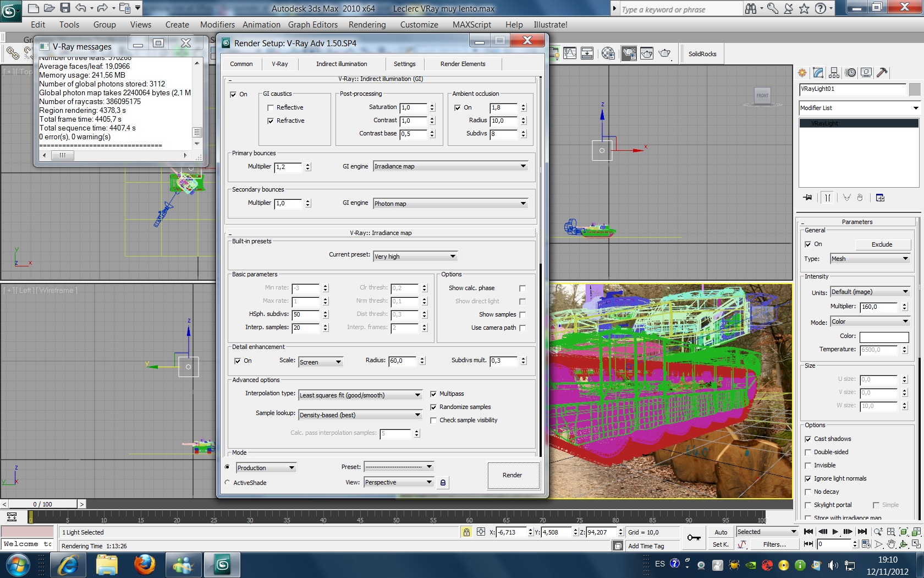The image size is (924, 578).
Task: Open the Render Elements tab
Action: pos(463,64)
